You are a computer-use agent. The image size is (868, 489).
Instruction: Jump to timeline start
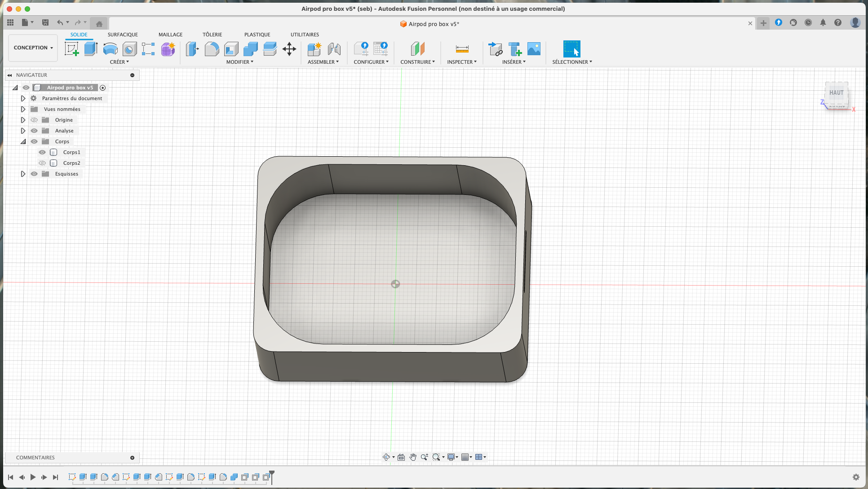(10, 477)
